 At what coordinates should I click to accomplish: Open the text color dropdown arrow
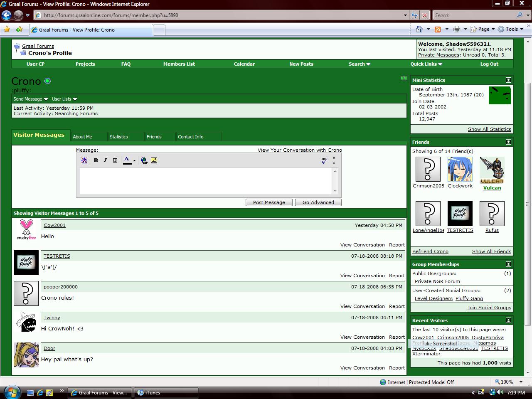click(134, 160)
